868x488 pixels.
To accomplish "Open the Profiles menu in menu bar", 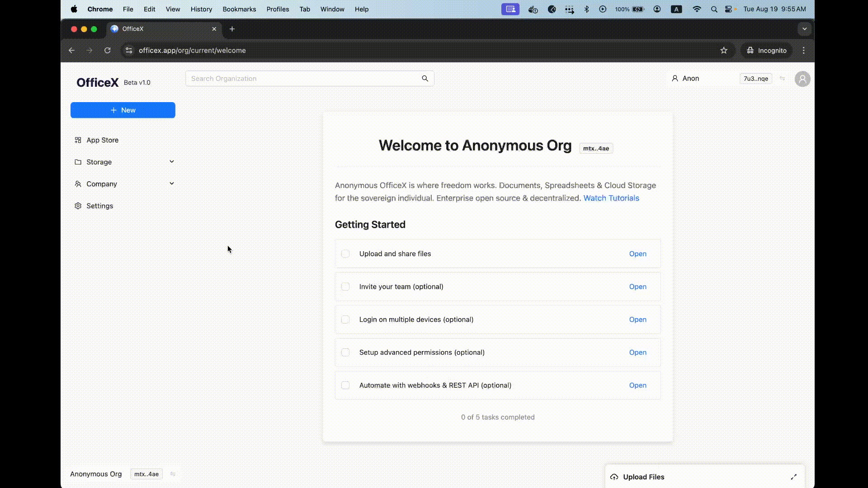I will pos(277,9).
